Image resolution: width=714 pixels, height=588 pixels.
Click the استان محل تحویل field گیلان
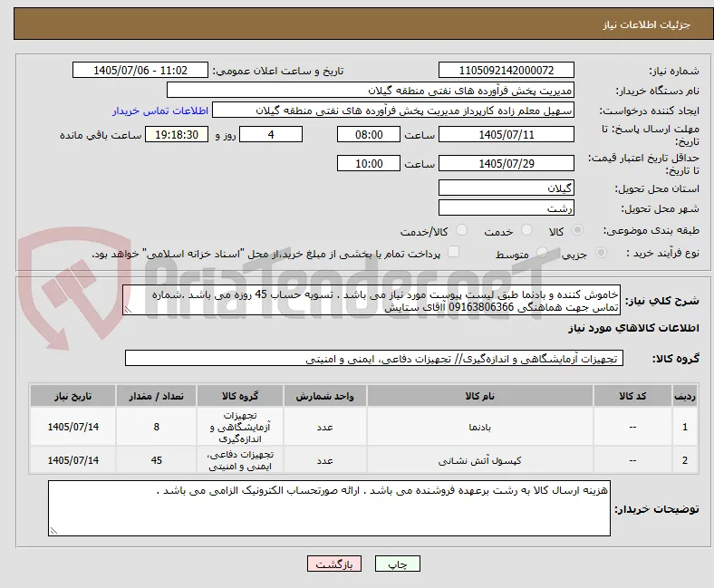click(x=507, y=188)
